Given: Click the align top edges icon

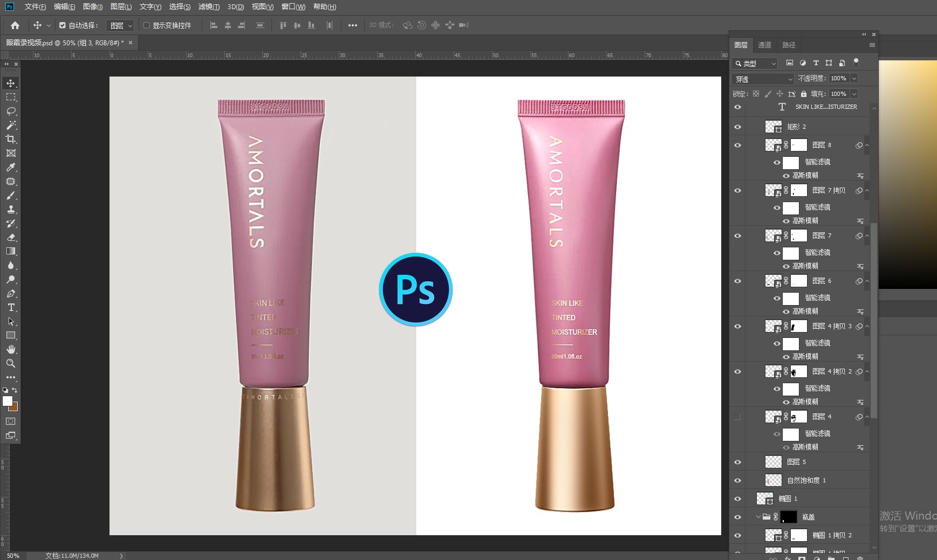Looking at the screenshot, I should click(283, 25).
